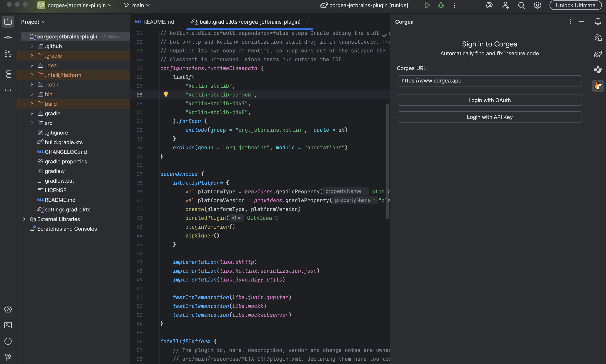Viewport: 606px width, 364px height.
Task: Expand the .intellijPlatform folder
Action: [32, 75]
